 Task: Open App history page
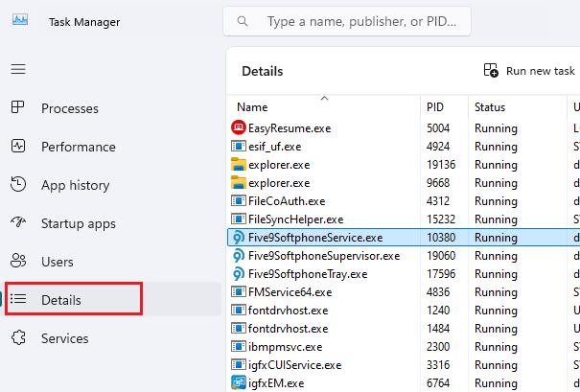pyautogui.click(x=76, y=185)
